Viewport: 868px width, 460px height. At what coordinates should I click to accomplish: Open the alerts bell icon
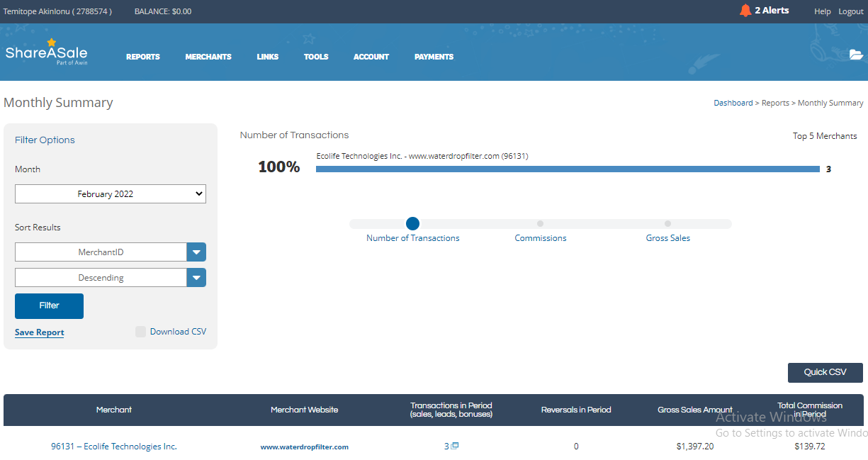click(745, 11)
